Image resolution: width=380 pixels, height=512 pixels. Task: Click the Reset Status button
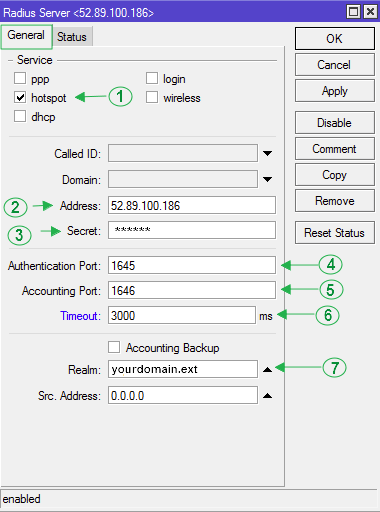[x=335, y=233]
